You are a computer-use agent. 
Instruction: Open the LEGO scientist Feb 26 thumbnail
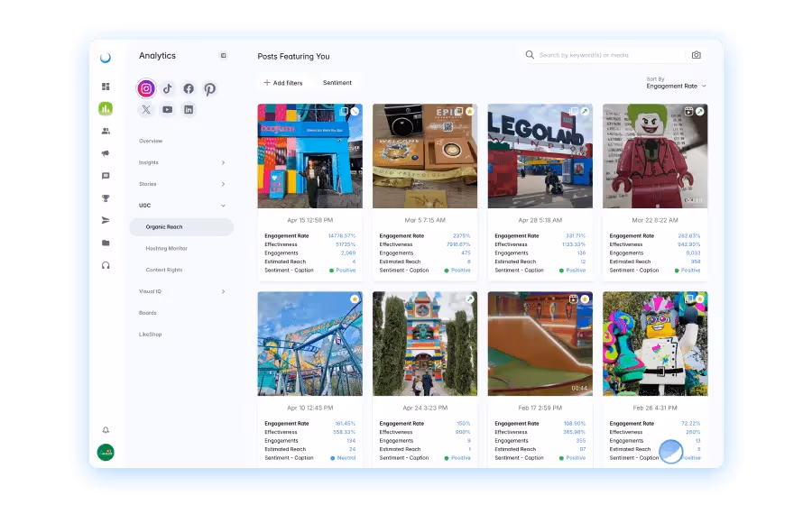(x=655, y=344)
